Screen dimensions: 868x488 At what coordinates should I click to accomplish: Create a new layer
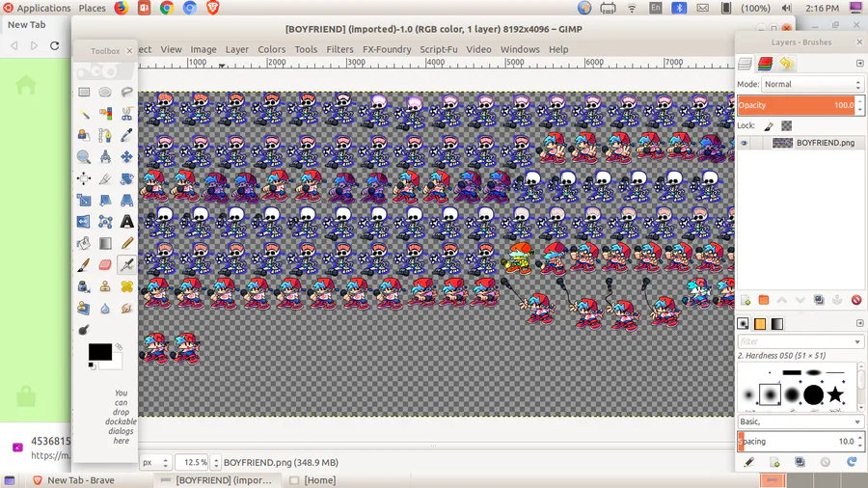[x=746, y=300]
